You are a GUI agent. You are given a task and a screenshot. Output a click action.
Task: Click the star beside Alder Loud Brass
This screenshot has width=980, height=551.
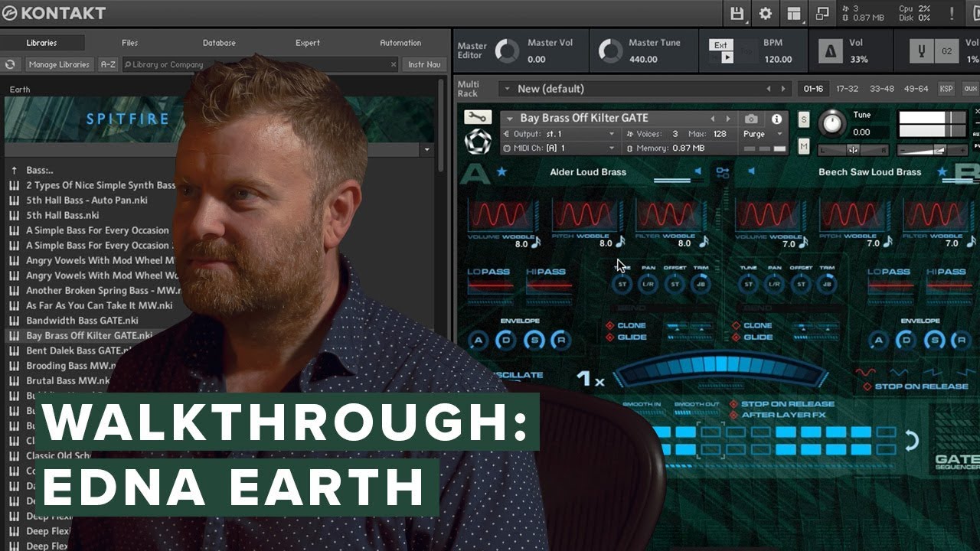pyautogui.click(x=502, y=171)
